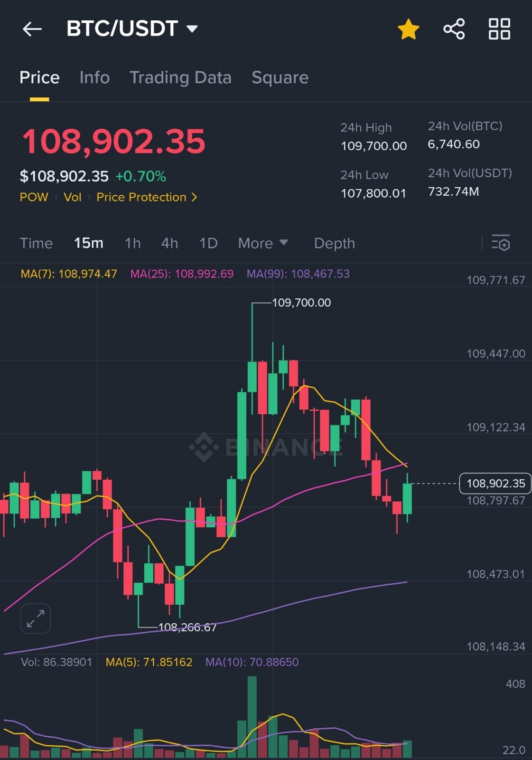Tap the POW tag
Image resolution: width=532 pixels, height=760 pixels.
pos(34,197)
